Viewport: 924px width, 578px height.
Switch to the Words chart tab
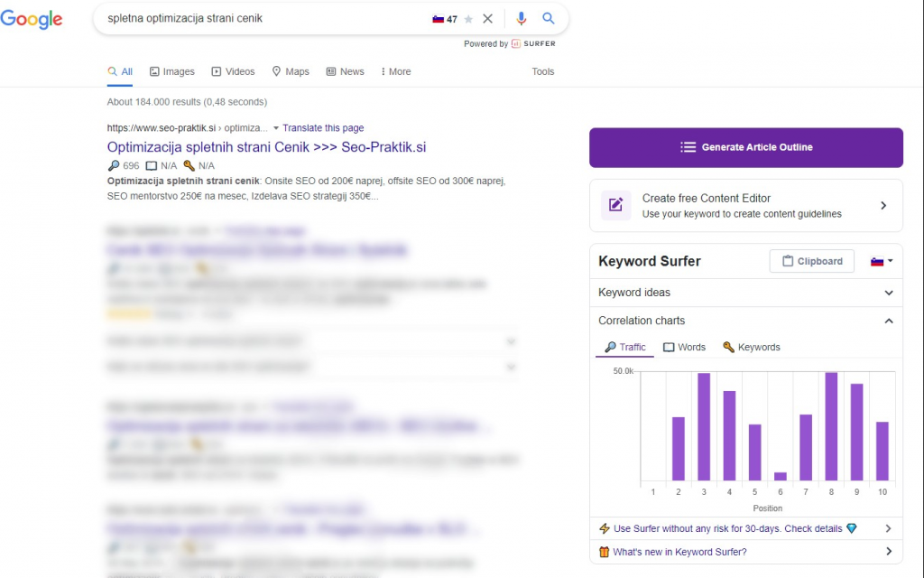click(684, 348)
